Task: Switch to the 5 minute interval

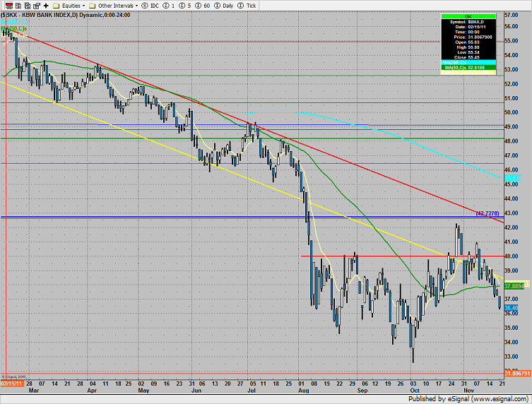Action: [x=185, y=6]
